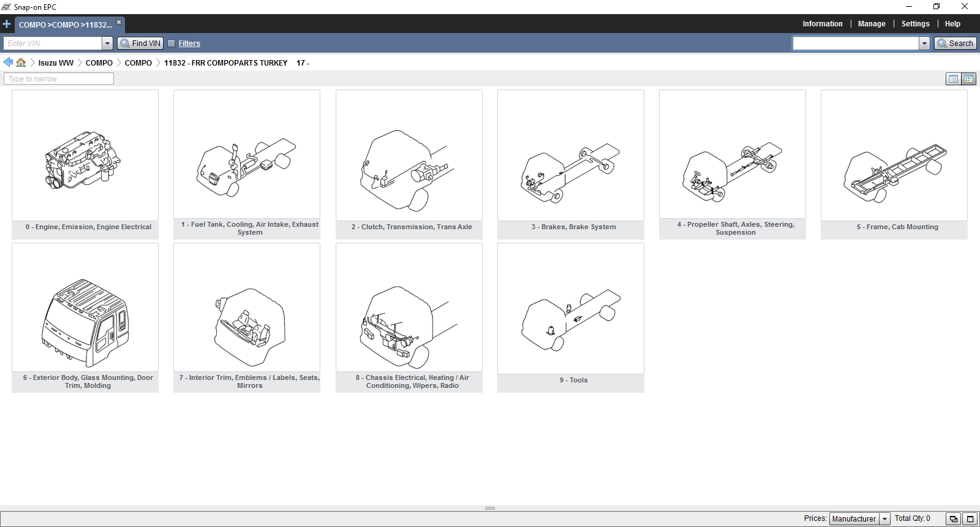The image size is (980, 527).
Task: Open the 9 - Tools thumbnail
Action: tap(571, 309)
